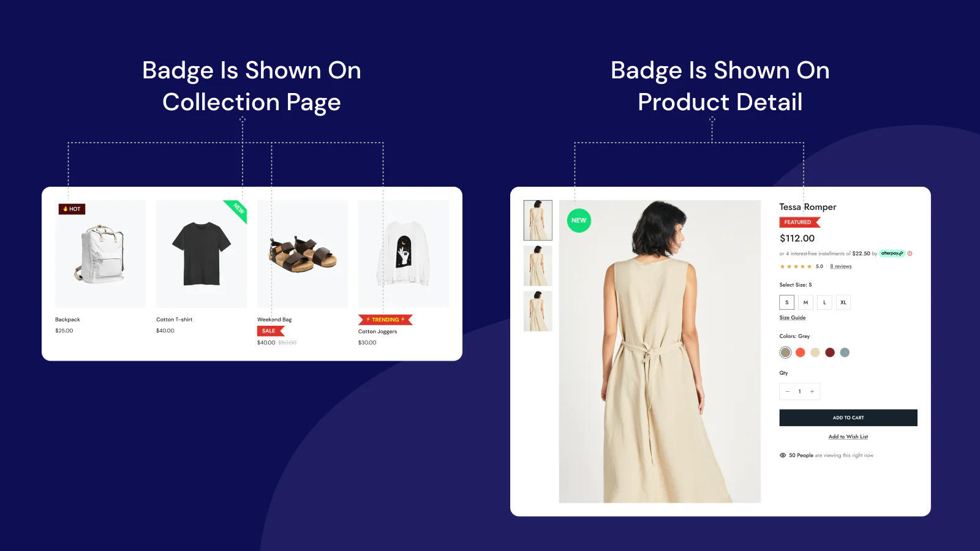The width and height of the screenshot is (980, 551).
Task: Open the Size Guide link
Action: pos(793,318)
